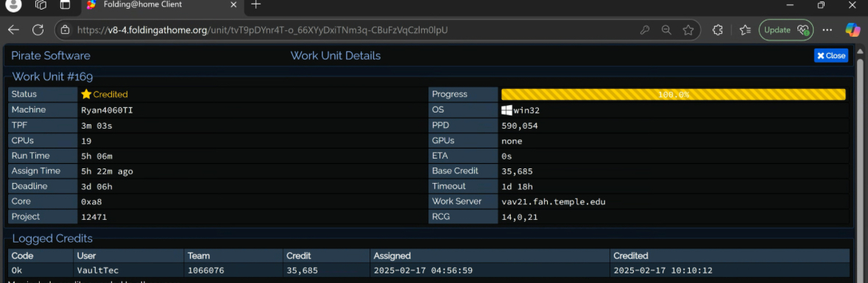Select work server vav21.fah.temple.edu
The image size is (868, 283).
[554, 201]
